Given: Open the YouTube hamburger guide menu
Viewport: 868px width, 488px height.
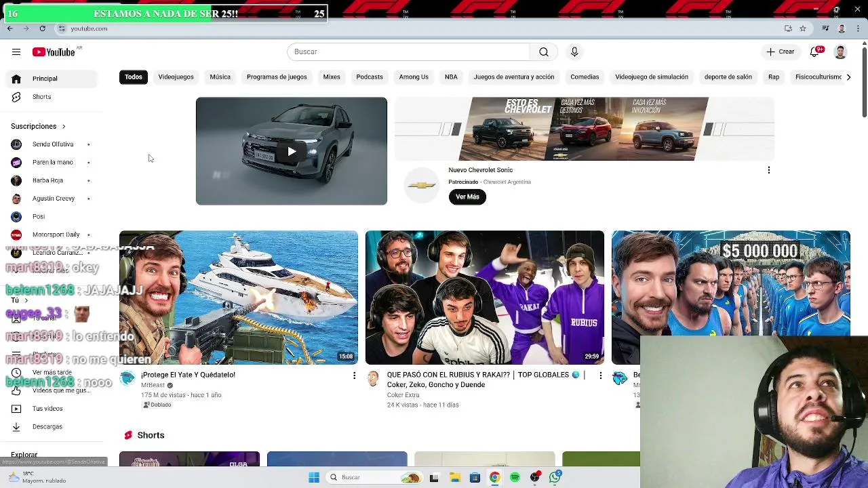Looking at the screenshot, I should pos(16,52).
